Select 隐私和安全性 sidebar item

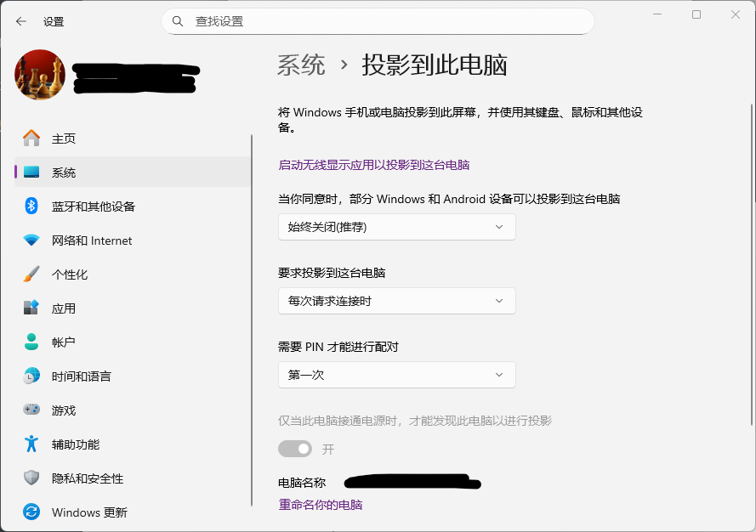point(87,478)
